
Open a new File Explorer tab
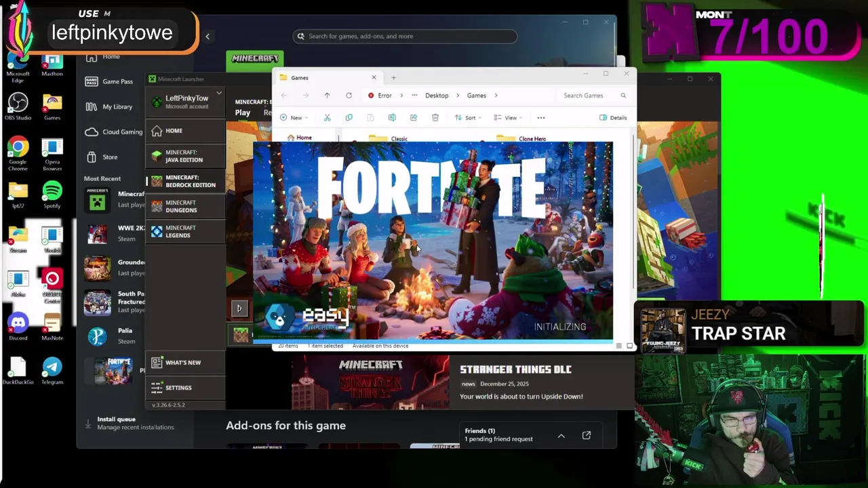[393, 77]
